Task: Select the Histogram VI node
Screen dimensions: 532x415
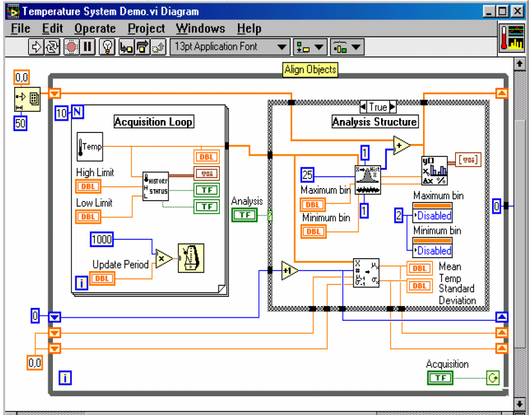Action: pos(368,179)
